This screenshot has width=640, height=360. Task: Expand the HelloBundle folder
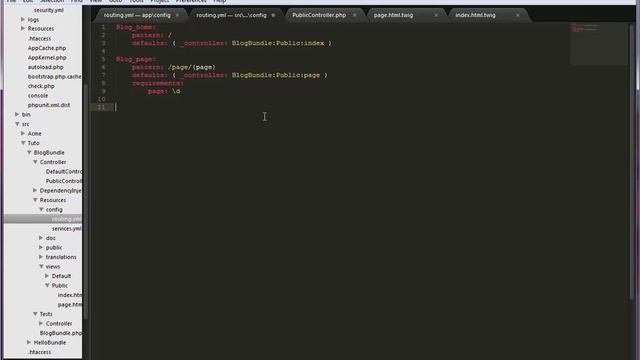(x=29, y=342)
